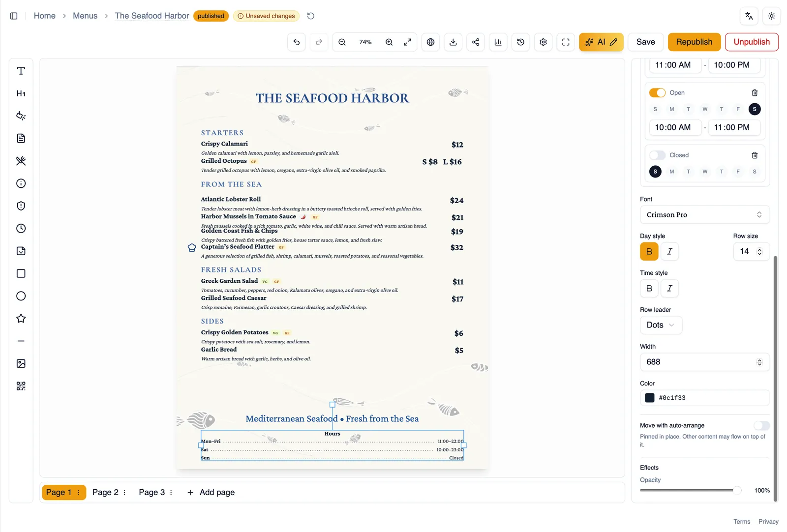Image resolution: width=787 pixels, height=532 pixels.
Task: Select the H1 heading tool
Action: pos(21,93)
